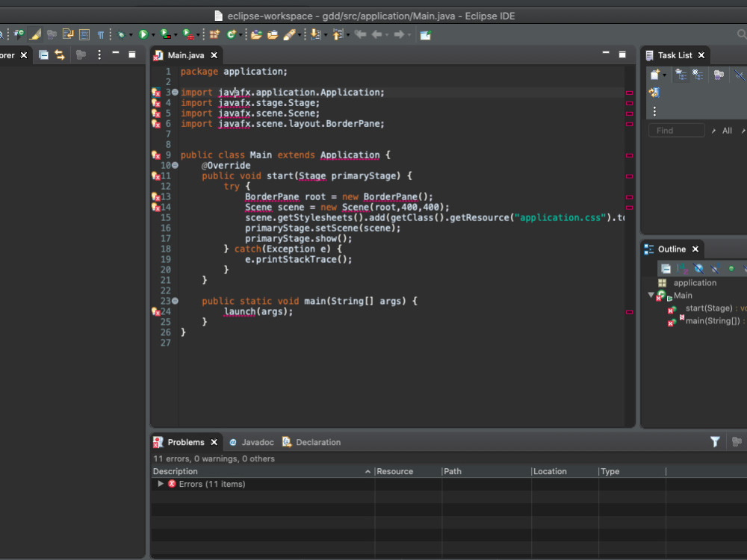This screenshot has width=747, height=560.
Task: Click the Open Type folder icon
Action: [x=256, y=34]
